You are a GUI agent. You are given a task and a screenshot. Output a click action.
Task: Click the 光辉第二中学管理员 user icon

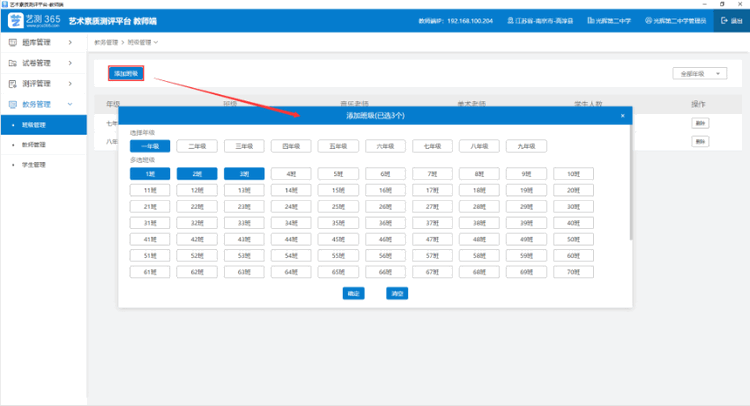pyautogui.click(x=650, y=20)
